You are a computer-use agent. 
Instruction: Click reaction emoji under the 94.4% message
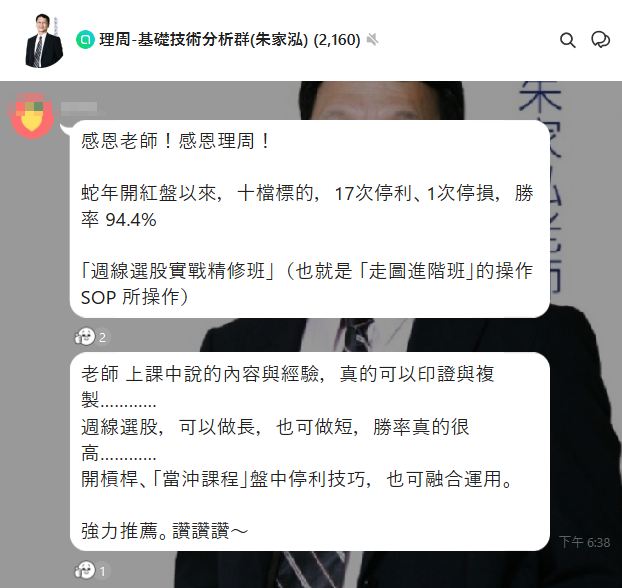[85, 337]
